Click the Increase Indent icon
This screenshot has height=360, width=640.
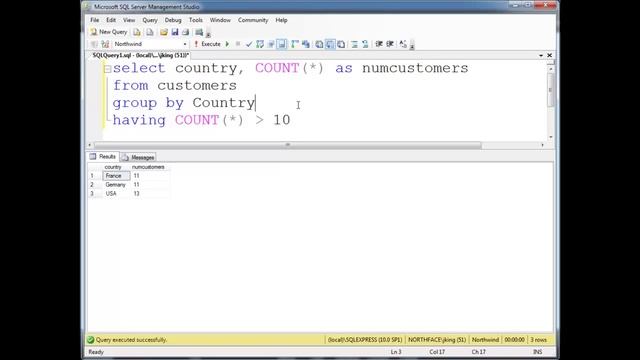point(390,44)
